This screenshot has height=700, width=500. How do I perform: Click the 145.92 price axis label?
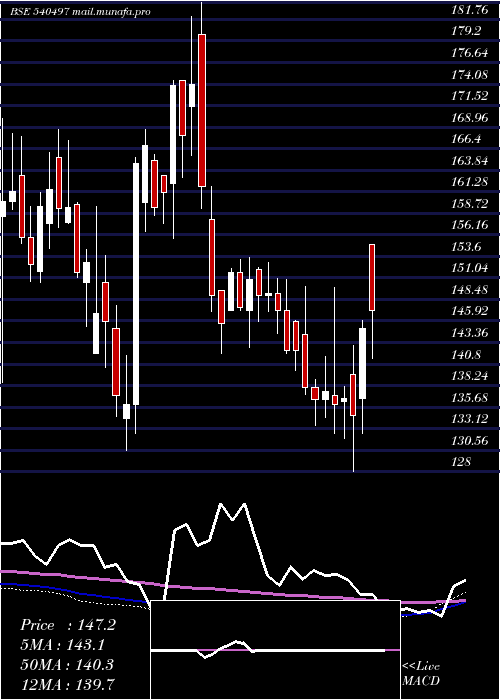[x=469, y=311]
